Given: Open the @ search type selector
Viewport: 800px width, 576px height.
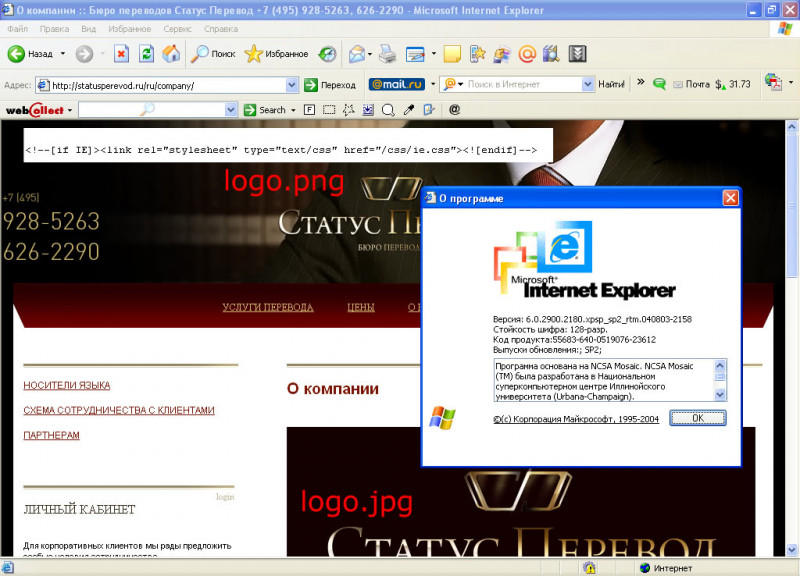Looking at the screenshot, I should pos(454,84).
